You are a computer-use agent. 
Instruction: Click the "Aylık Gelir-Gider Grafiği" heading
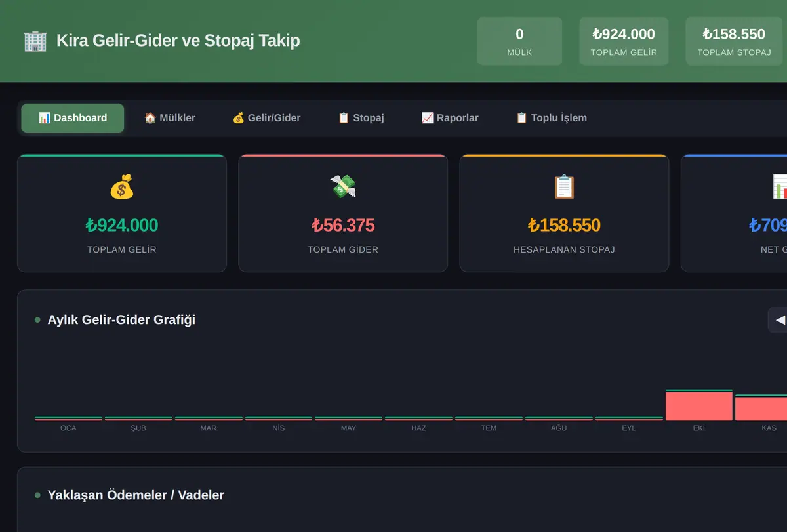121,320
